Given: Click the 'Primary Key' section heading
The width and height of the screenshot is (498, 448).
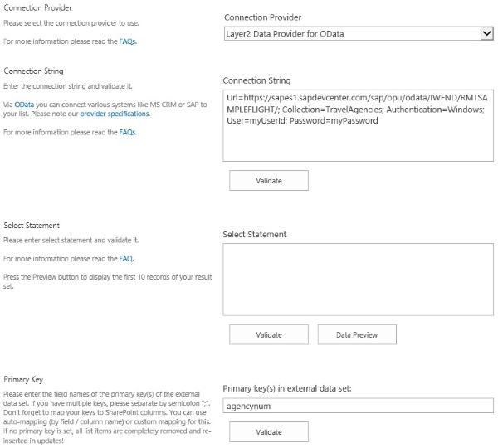Looking at the screenshot, I should tap(23, 380).
